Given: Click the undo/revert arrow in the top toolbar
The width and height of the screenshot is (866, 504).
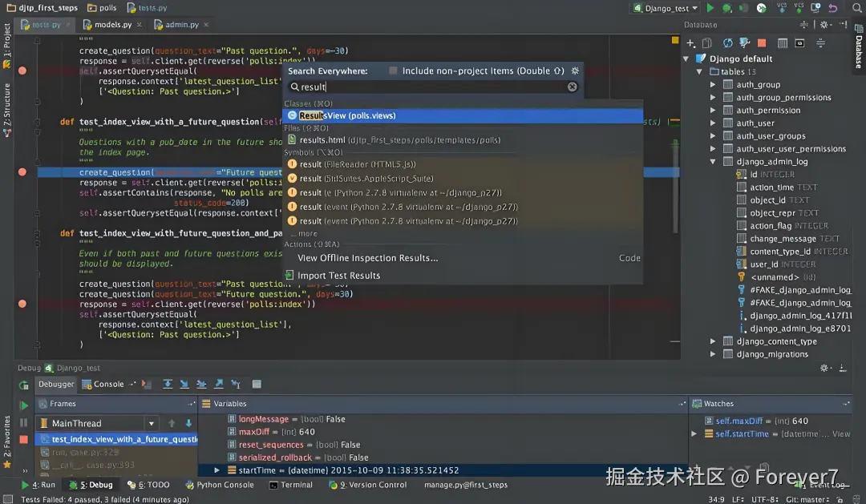Looking at the screenshot, I should coord(833,8).
